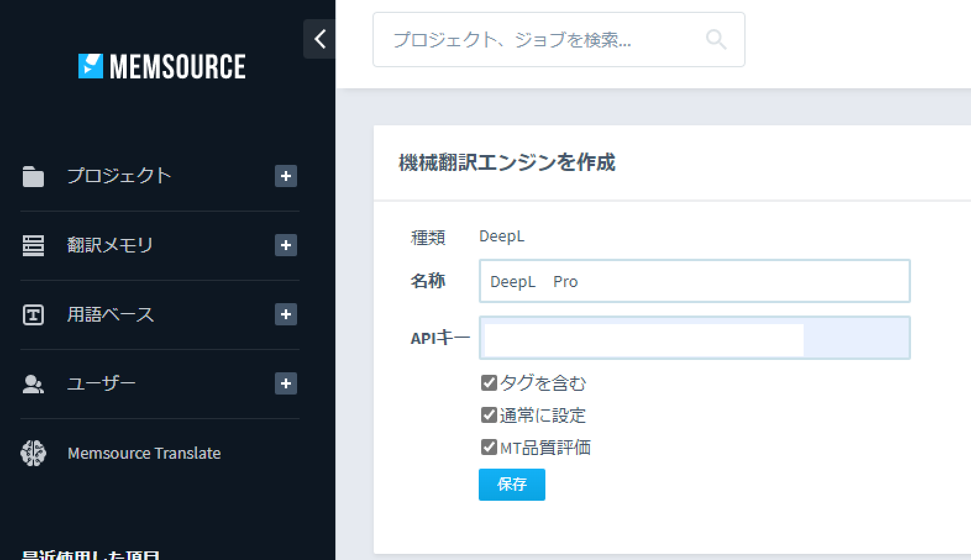Viewport: 971px width, 560px height.
Task: Click the users icon in sidebar
Action: [x=33, y=384]
